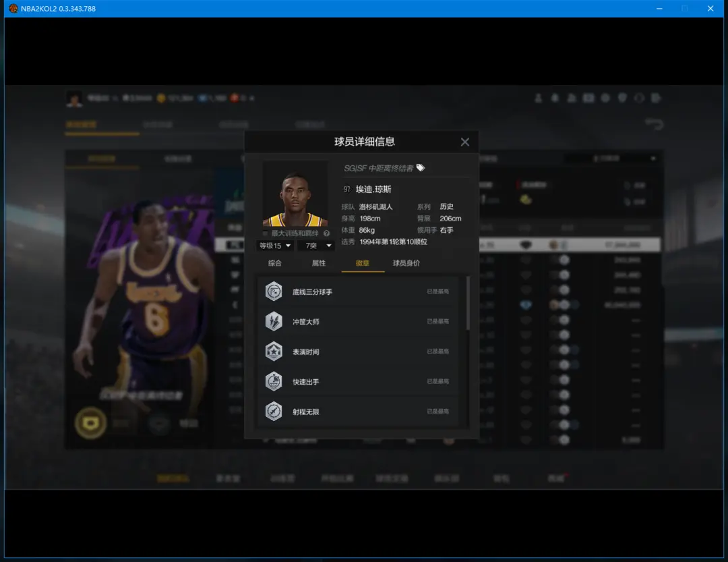Open the help icon beside 最大训练和羁绊

(326, 233)
